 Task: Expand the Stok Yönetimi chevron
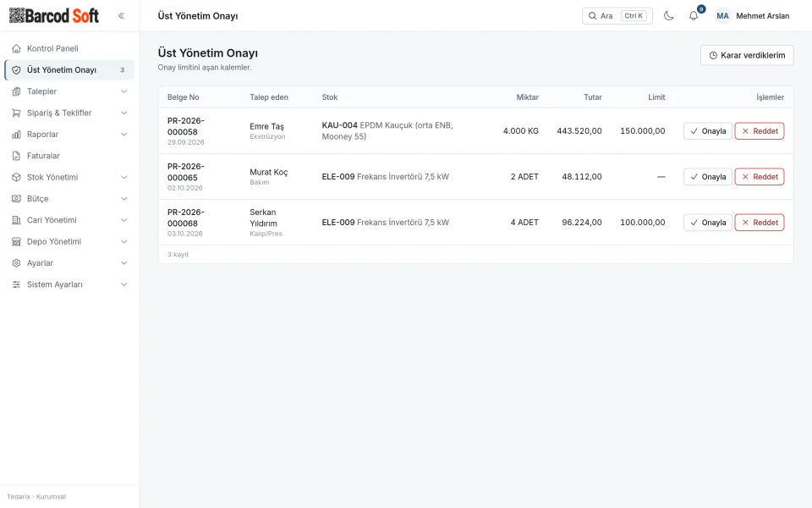123,177
